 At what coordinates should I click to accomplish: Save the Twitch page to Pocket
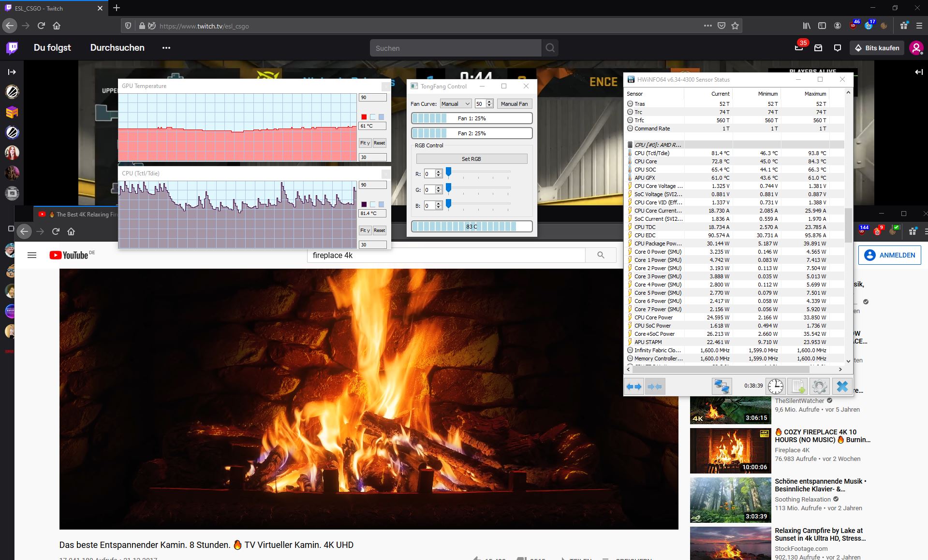pos(722,26)
